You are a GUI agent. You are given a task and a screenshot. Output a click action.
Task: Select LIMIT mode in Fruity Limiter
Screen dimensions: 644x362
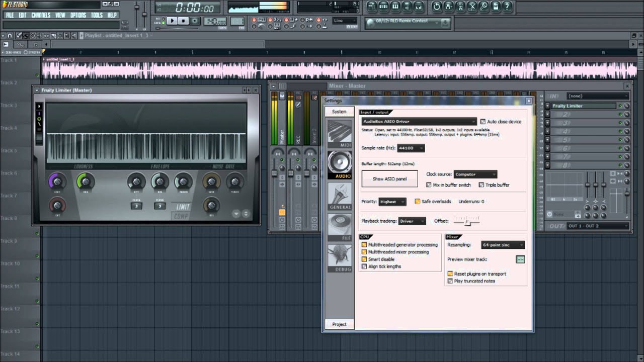click(x=183, y=207)
